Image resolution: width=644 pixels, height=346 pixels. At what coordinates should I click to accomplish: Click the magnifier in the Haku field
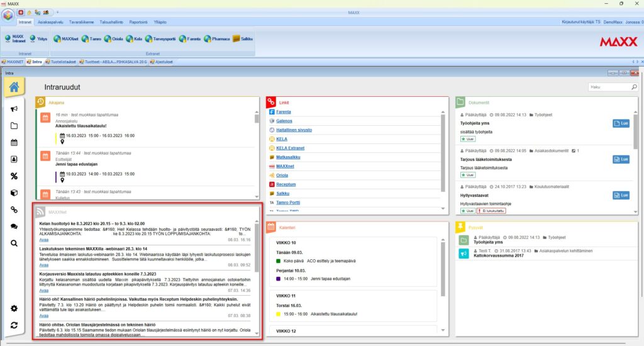[634, 87]
